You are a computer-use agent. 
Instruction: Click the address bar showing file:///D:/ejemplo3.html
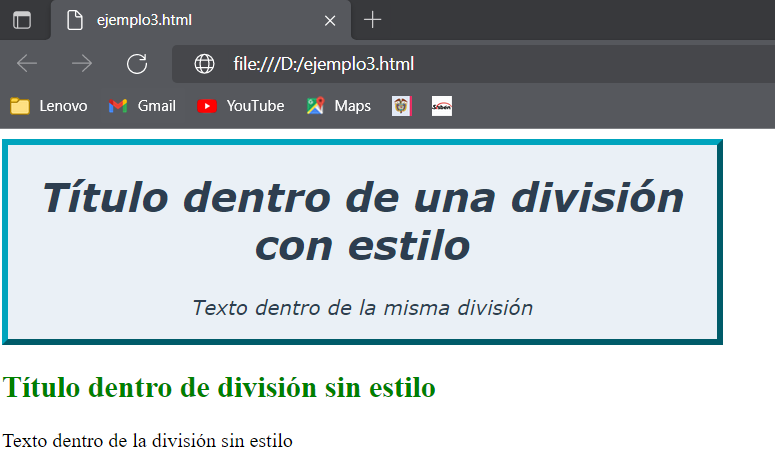tap(450, 64)
